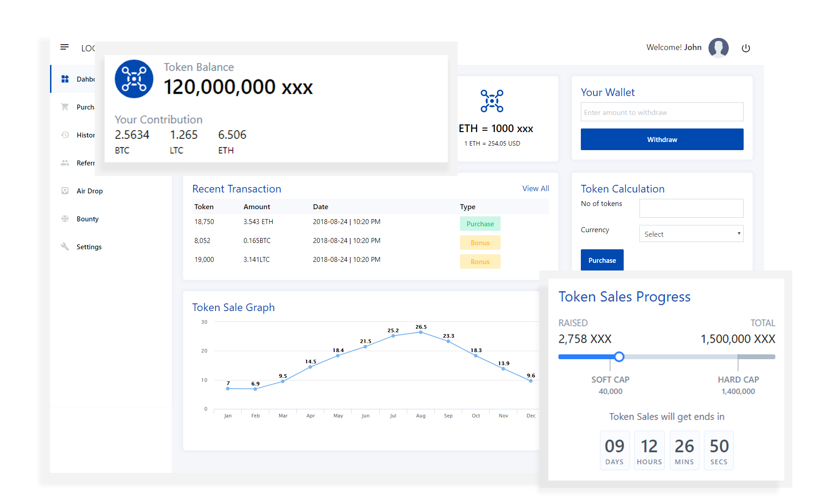Open the Currency Select dropdown
Screen dimensions: 814x504
click(x=691, y=234)
